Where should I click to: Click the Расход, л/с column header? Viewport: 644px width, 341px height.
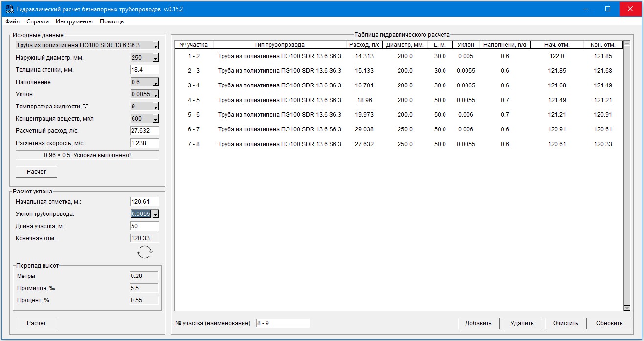tap(364, 45)
